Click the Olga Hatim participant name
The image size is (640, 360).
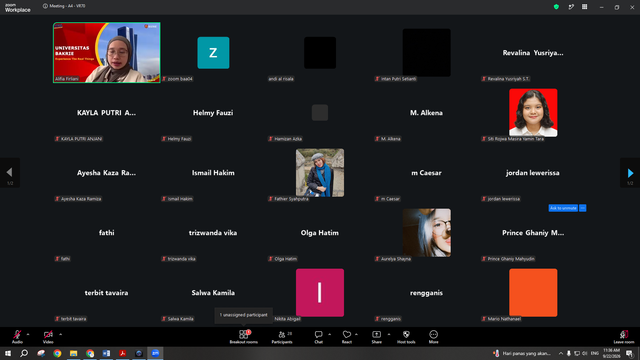click(320, 233)
